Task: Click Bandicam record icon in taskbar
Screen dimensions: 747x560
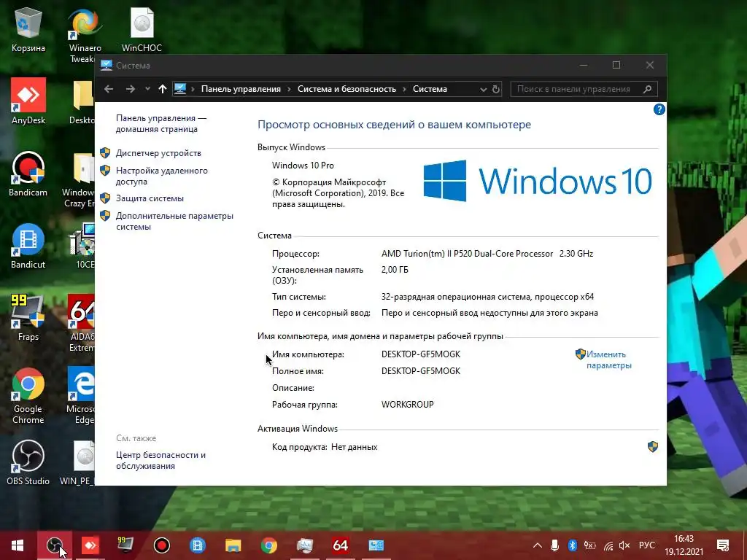Action: (161, 545)
